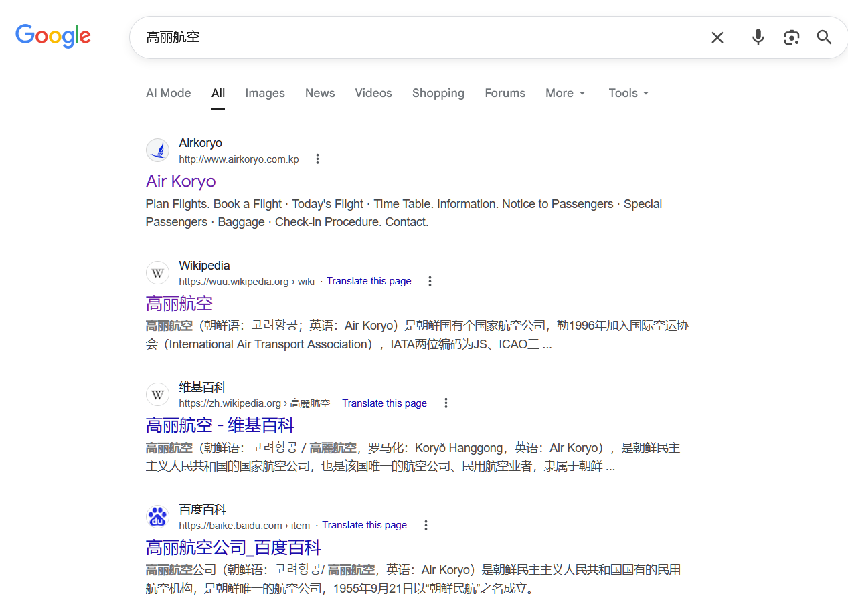
Task: Open AI Mode tab
Action: click(168, 93)
